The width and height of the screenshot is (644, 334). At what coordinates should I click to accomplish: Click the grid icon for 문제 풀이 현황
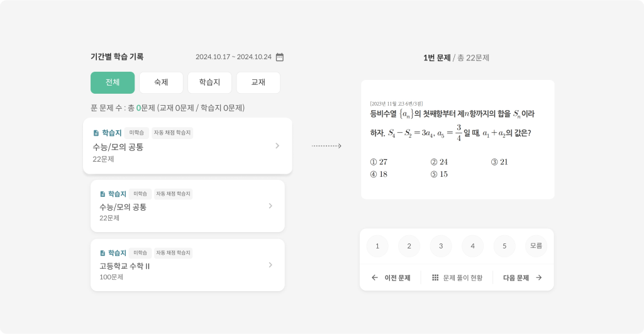point(435,277)
